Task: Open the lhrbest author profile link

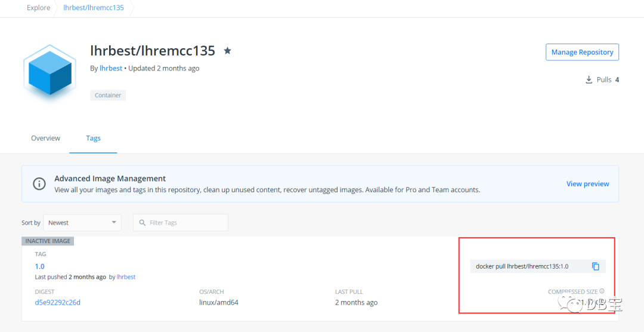Action: [x=111, y=68]
